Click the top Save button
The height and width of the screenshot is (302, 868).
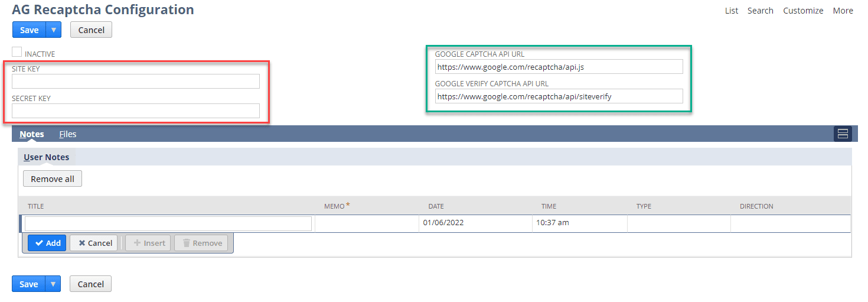click(29, 30)
